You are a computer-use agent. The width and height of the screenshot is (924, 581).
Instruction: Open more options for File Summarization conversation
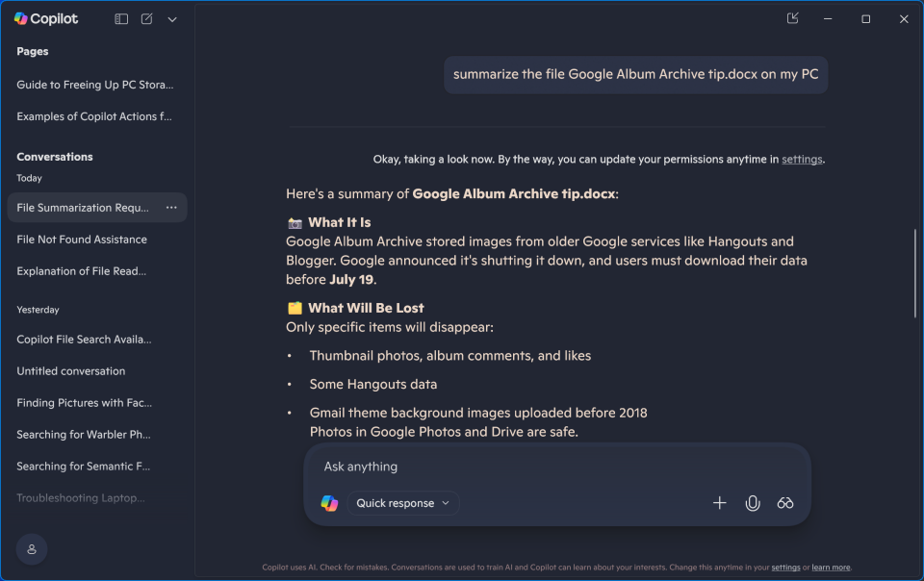coord(171,207)
